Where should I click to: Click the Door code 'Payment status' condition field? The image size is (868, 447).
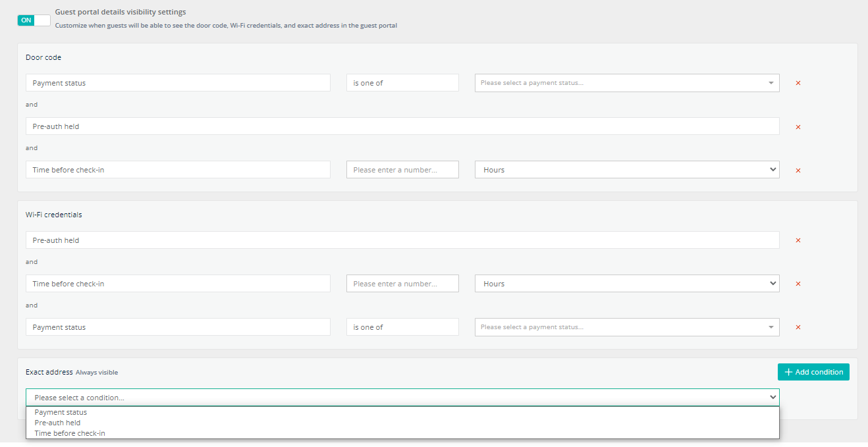point(178,83)
